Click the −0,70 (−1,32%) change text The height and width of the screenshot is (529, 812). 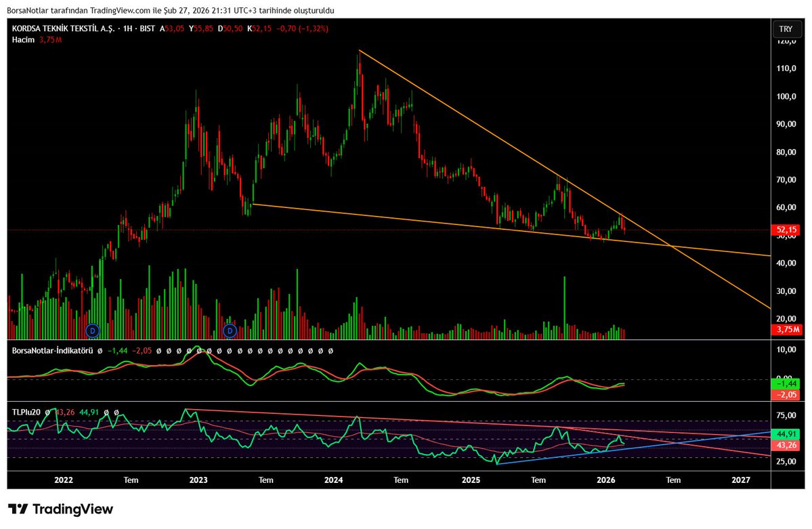[303, 29]
